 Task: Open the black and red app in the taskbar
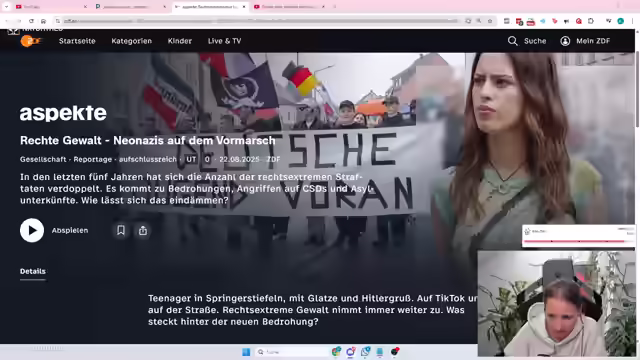pos(395,351)
